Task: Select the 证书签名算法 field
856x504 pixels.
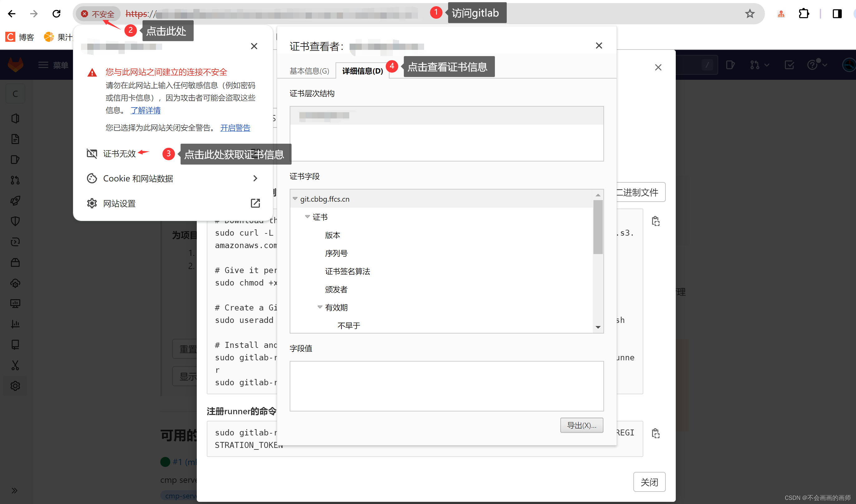Action: [x=347, y=271]
